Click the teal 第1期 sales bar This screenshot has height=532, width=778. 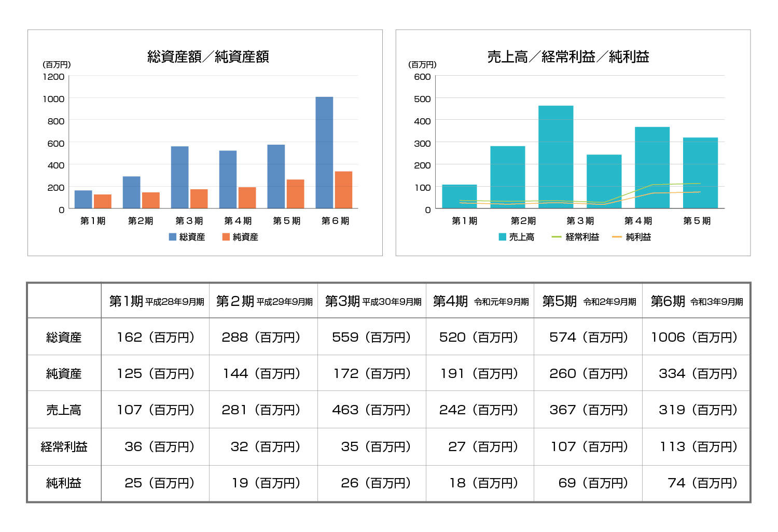pyautogui.click(x=460, y=197)
